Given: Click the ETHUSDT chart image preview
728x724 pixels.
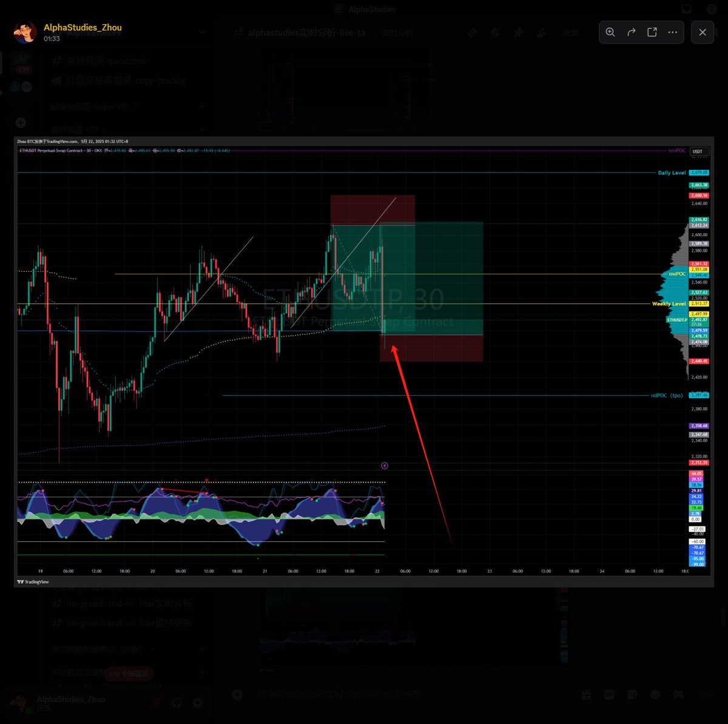Looking at the screenshot, I should 364,362.
